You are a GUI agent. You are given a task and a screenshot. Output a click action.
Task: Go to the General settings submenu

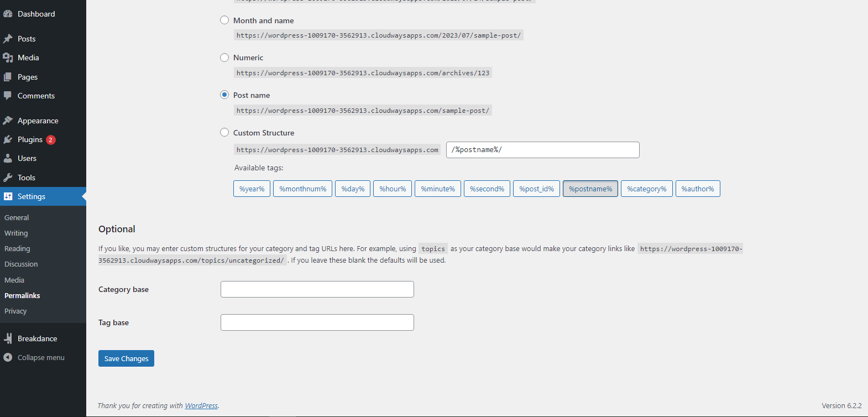[17, 217]
